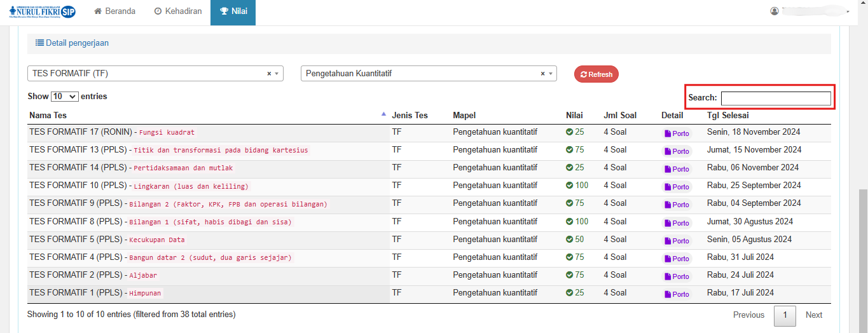This screenshot has width=868, height=333.
Task: Sort by the Nilai column header
Action: coord(574,116)
